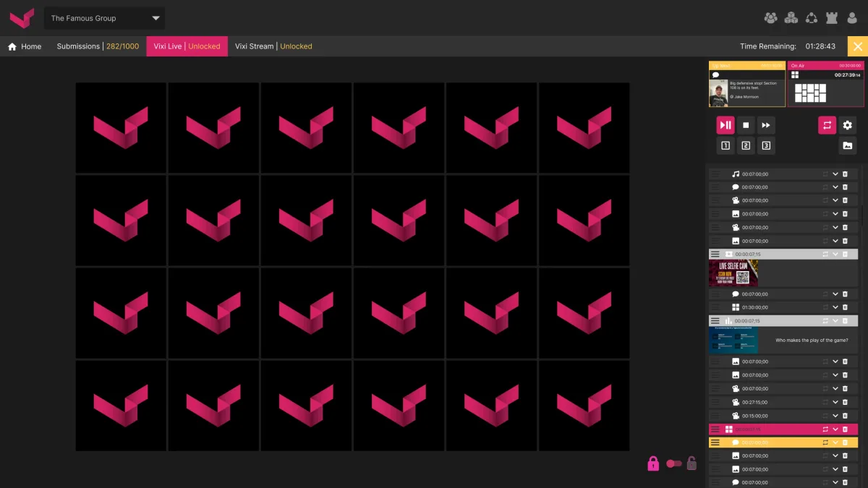Toggle loop on the yellow highlighted row
The width and height of the screenshot is (868, 488).
pyautogui.click(x=825, y=442)
